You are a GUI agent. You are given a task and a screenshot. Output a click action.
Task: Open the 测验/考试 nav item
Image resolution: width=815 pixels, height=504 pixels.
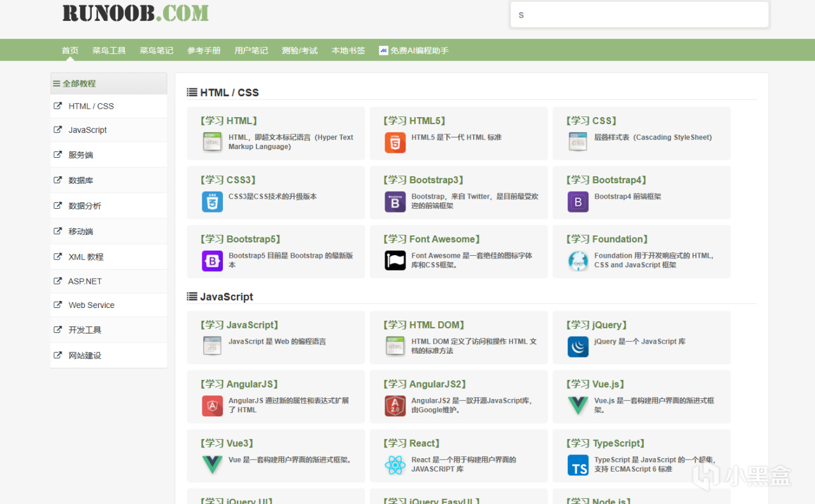point(300,50)
